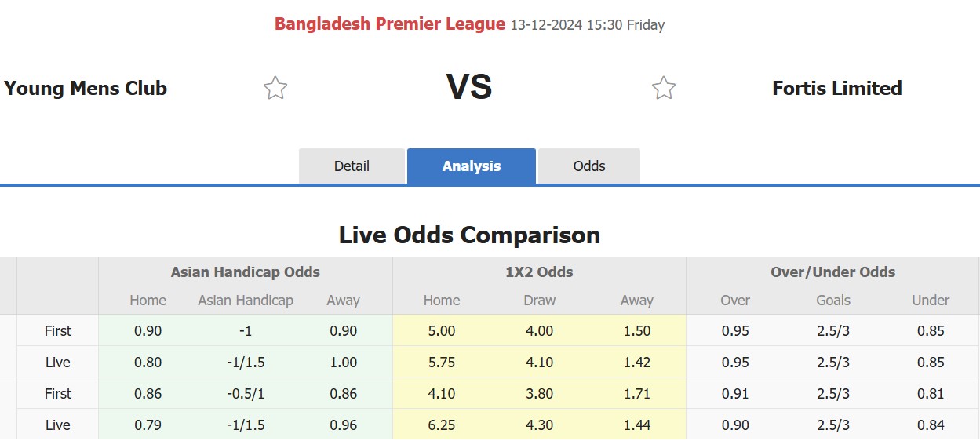
Task: Click Over/Under Odds column header
Action: [x=833, y=272]
